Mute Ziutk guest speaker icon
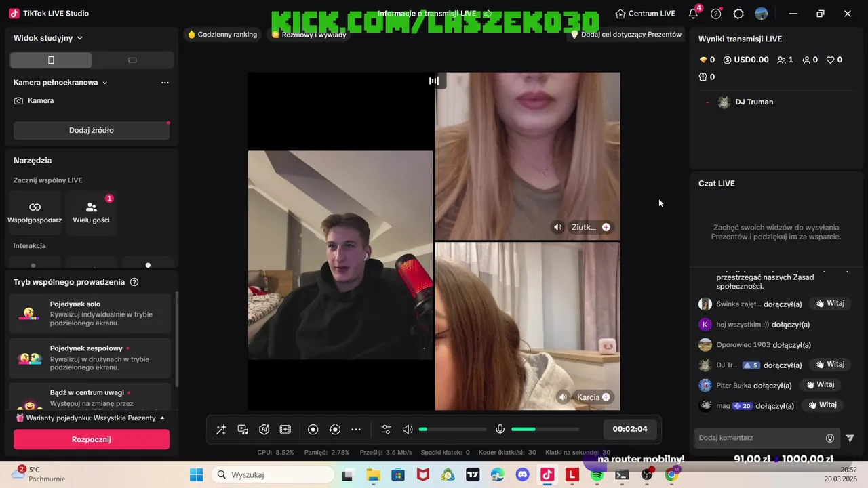 [557, 228]
